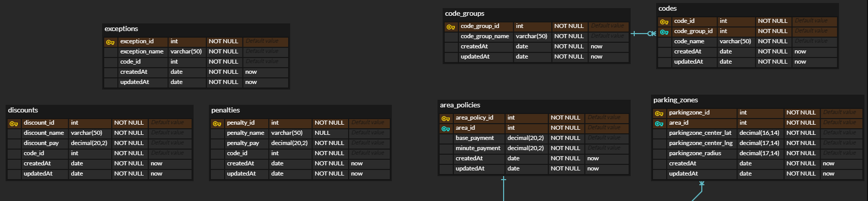This screenshot has width=868, height=201.
Task: Select the penalties table title
Action: pos(226,110)
